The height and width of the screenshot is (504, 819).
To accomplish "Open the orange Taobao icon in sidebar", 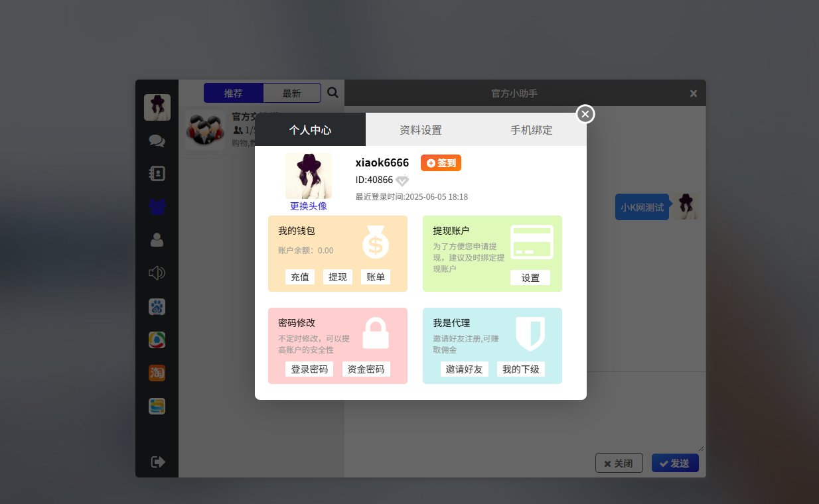I will (157, 373).
